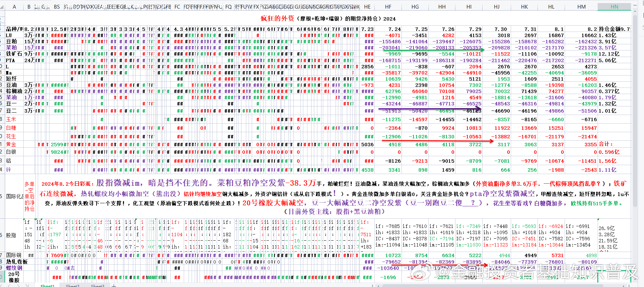644x287 pixels.
Task: Switch to the Sheet3 tab
Action: coord(98,285)
